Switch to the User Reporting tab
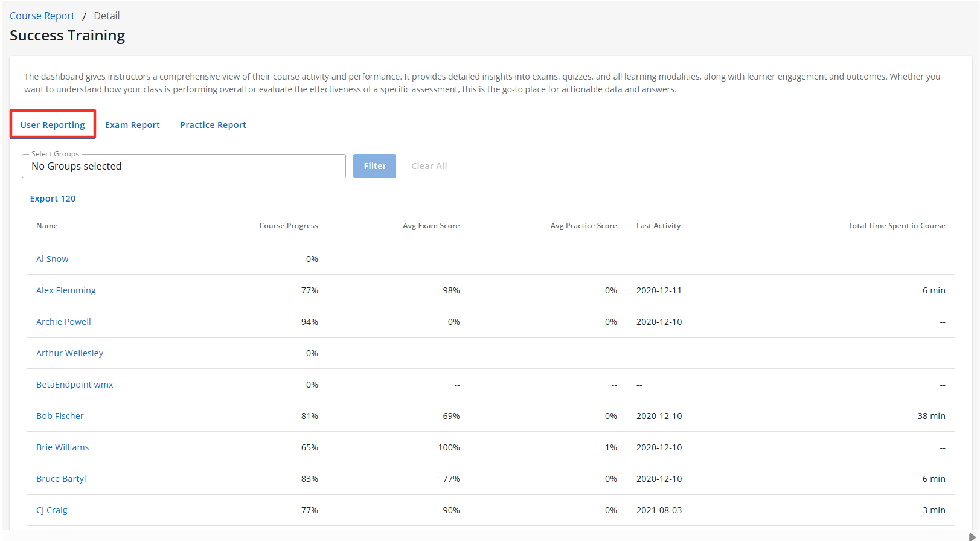The image size is (980, 541). [53, 125]
